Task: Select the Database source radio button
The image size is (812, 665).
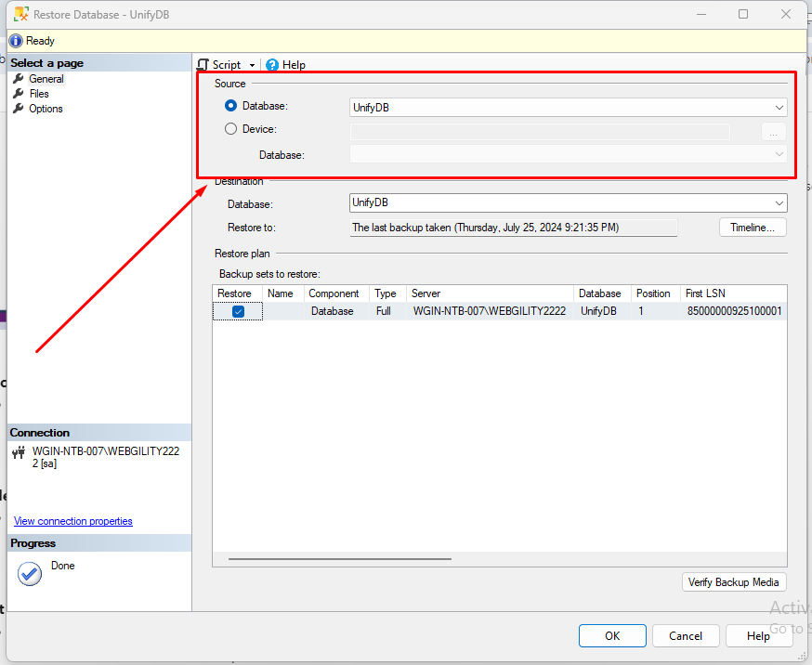Action: [230, 105]
